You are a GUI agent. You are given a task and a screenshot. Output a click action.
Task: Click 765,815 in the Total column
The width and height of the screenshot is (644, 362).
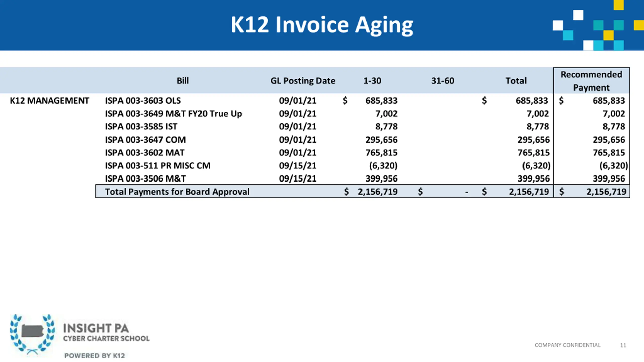click(534, 153)
